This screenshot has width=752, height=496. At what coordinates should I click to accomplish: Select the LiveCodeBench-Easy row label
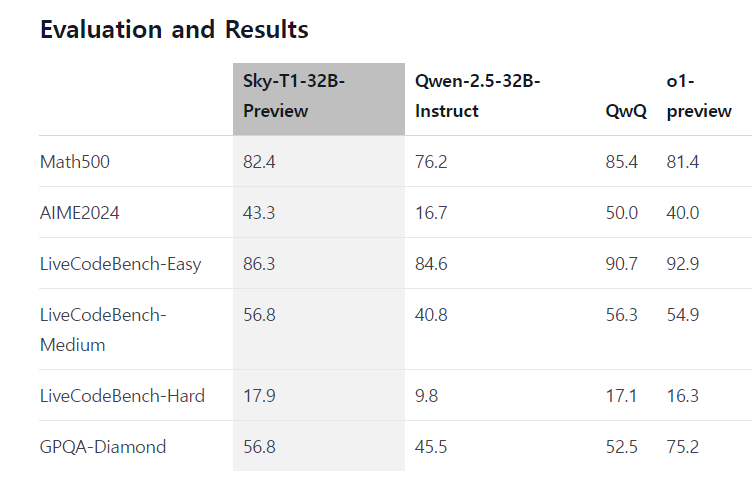[x=120, y=264]
